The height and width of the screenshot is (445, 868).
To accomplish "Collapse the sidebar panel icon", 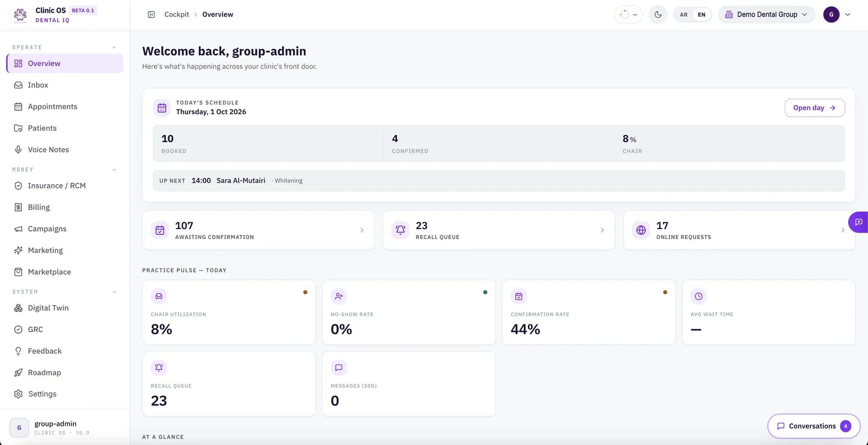I will tap(151, 15).
